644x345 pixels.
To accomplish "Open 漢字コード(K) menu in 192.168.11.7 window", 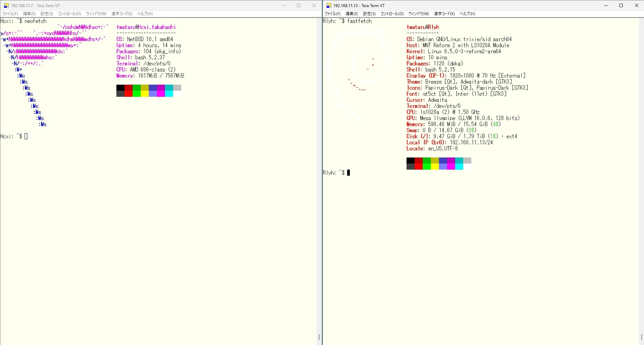I will point(122,14).
